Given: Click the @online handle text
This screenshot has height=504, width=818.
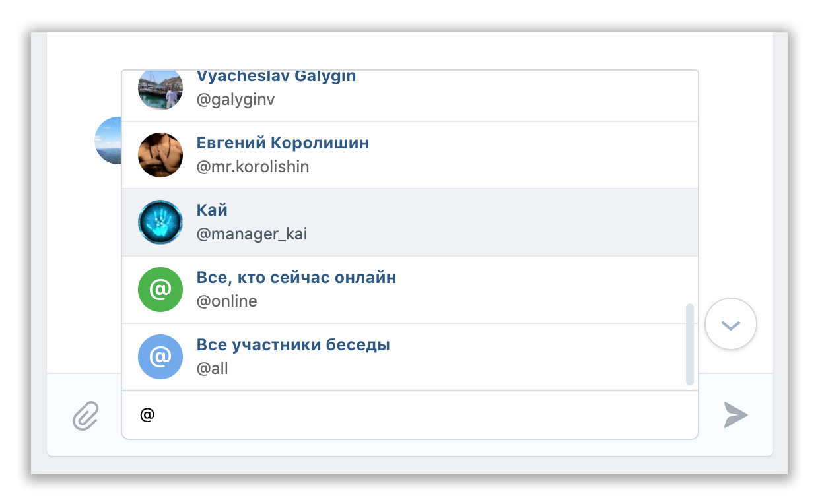Looking at the screenshot, I should coord(226,301).
